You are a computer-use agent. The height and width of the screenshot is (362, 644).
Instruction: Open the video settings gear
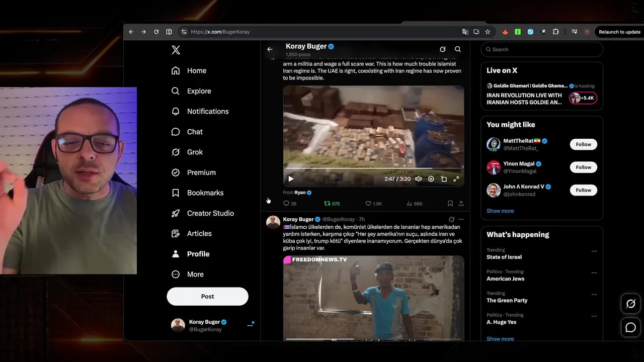(x=431, y=179)
